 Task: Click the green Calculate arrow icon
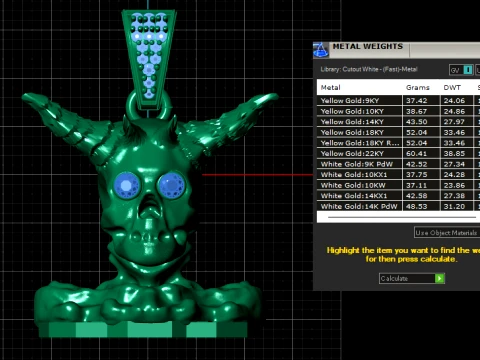440,278
